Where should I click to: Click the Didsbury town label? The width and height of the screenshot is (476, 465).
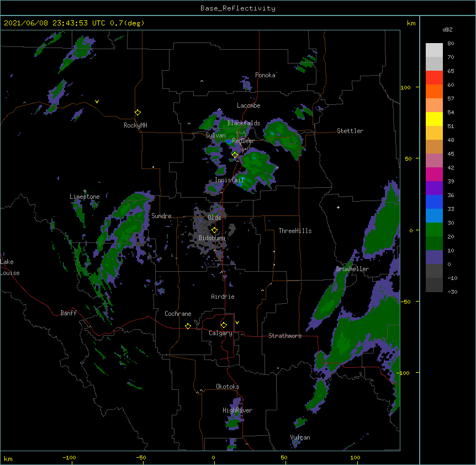tap(212, 238)
